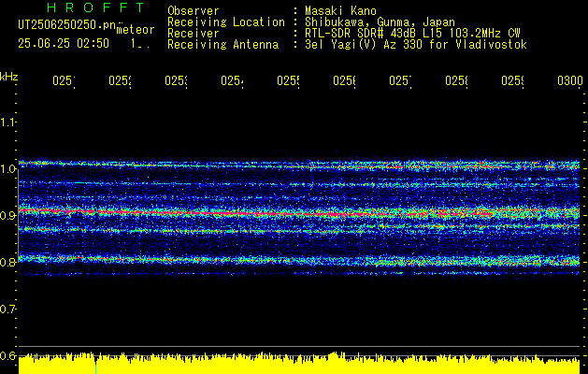Image resolution: width=588 pixels, height=374 pixels.
Task: Click the 0300 time axis marker
Action: pyautogui.click(x=570, y=81)
